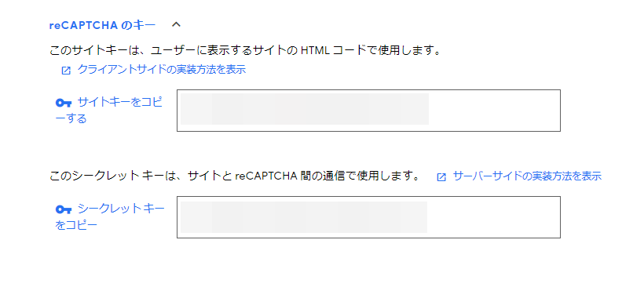Select the サイトキーをコピーする button text

109,111
